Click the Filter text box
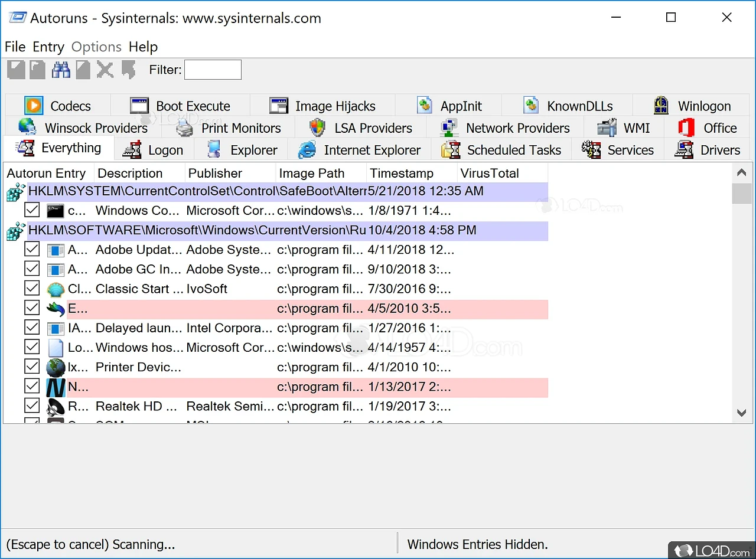Image resolution: width=756 pixels, height=559 pixels. coord(213,70)
